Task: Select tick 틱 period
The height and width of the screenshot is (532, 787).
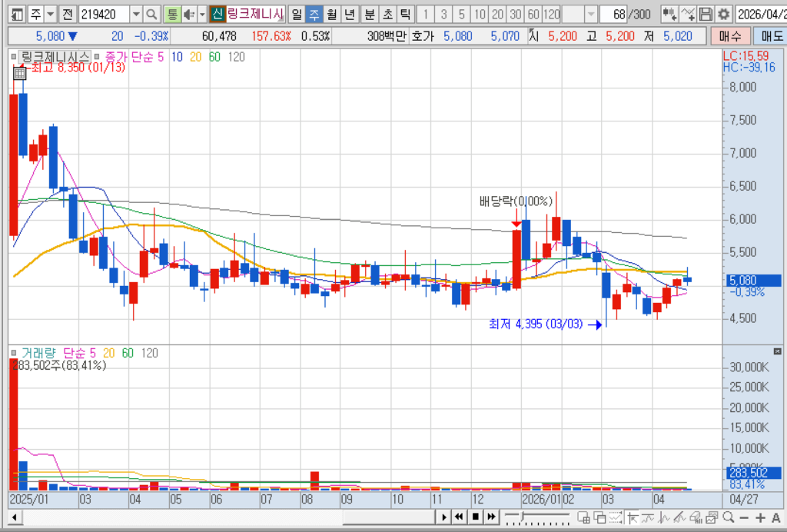Action: tap(404, 14)
